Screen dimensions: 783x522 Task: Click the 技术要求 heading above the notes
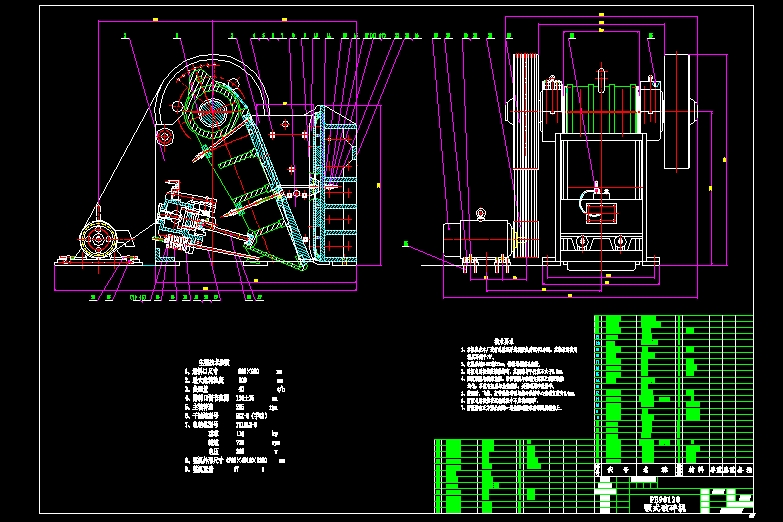[x=504, y=342]
